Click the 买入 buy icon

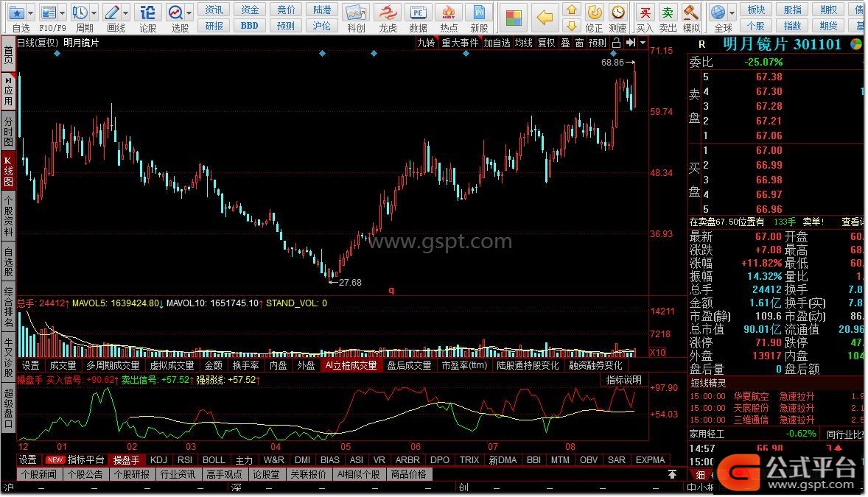[x=644, y=13]
